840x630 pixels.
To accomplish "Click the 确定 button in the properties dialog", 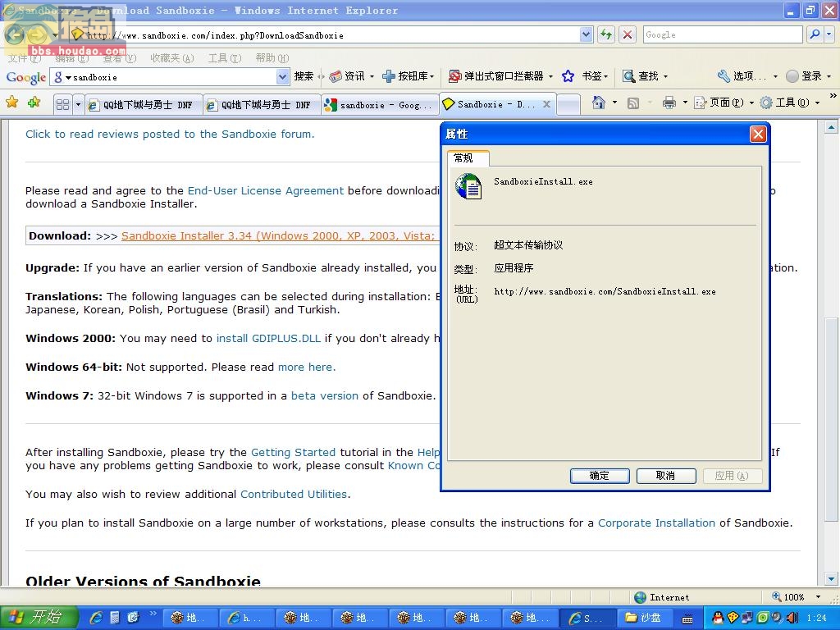I will (600, 476).
